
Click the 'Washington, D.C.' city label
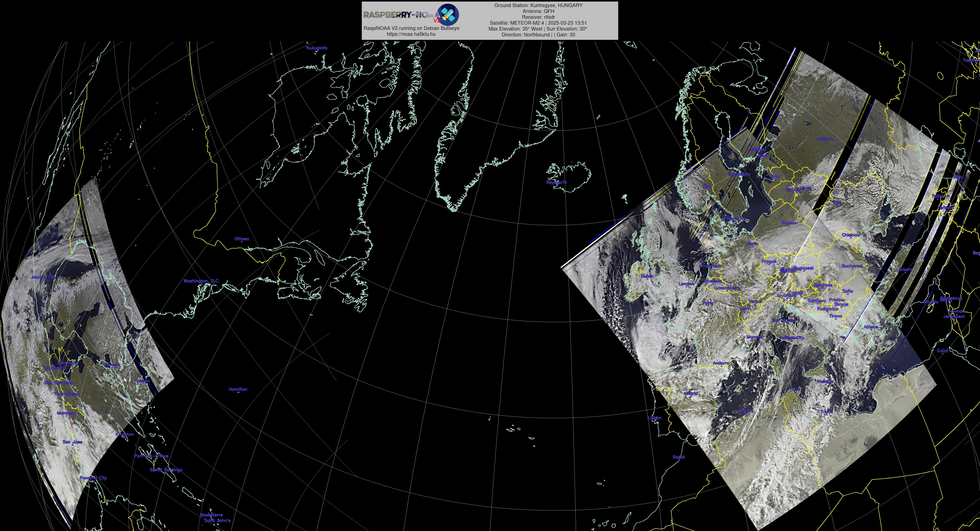tap(202, 281)
